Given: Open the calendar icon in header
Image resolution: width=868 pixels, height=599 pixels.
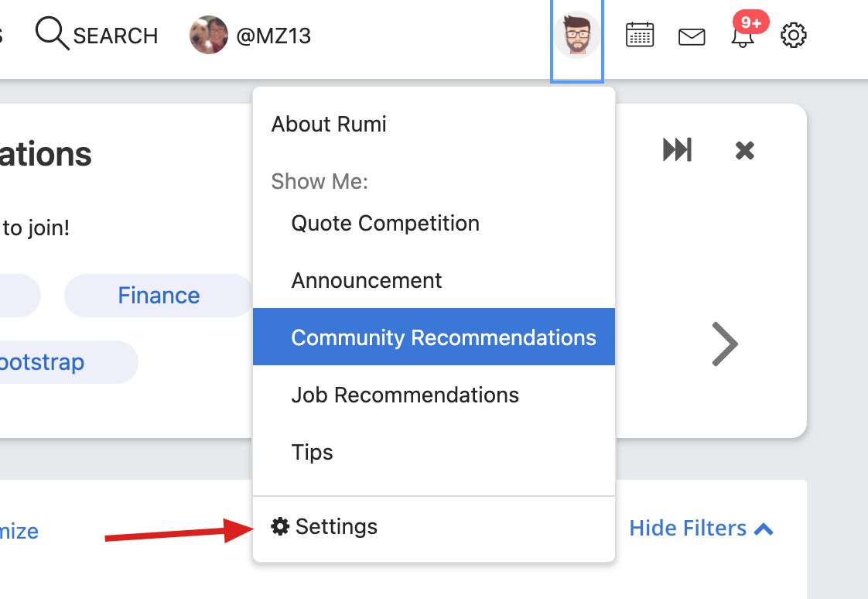Looking at the screenshot, I should 639,35.
